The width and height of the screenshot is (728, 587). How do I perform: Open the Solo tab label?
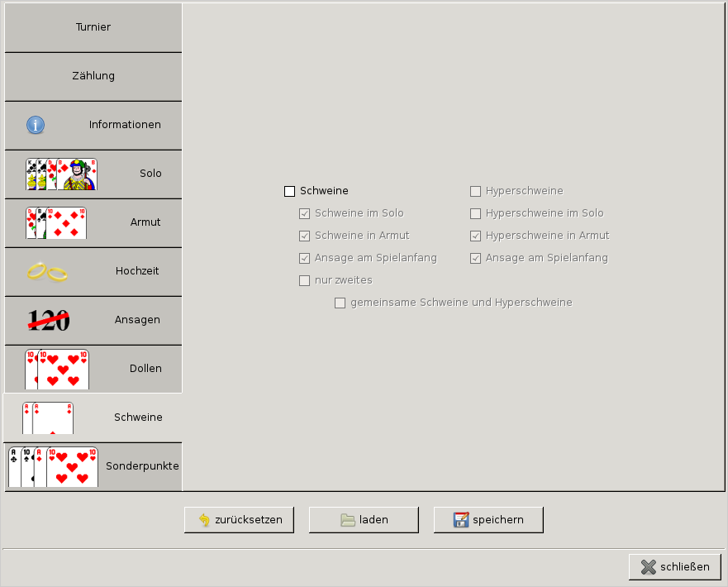pyautogui.click(x=150, y=174)
